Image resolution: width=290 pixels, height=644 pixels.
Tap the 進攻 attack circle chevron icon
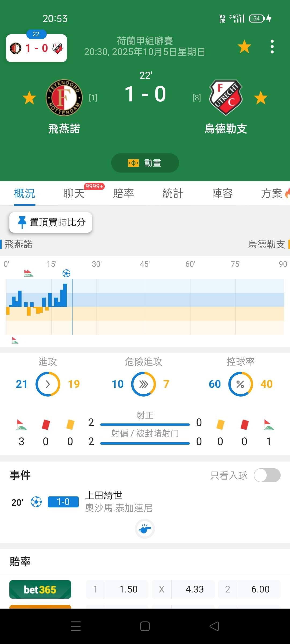(48, 384)
